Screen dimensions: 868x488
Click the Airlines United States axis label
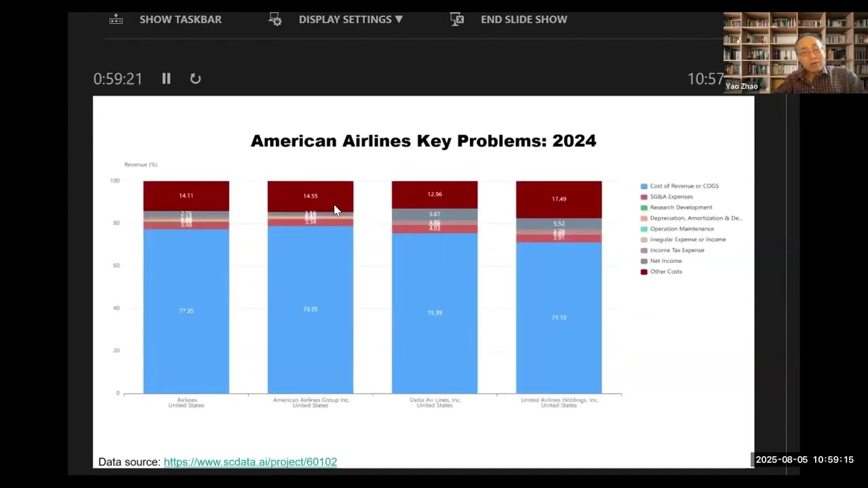(186, 403)
